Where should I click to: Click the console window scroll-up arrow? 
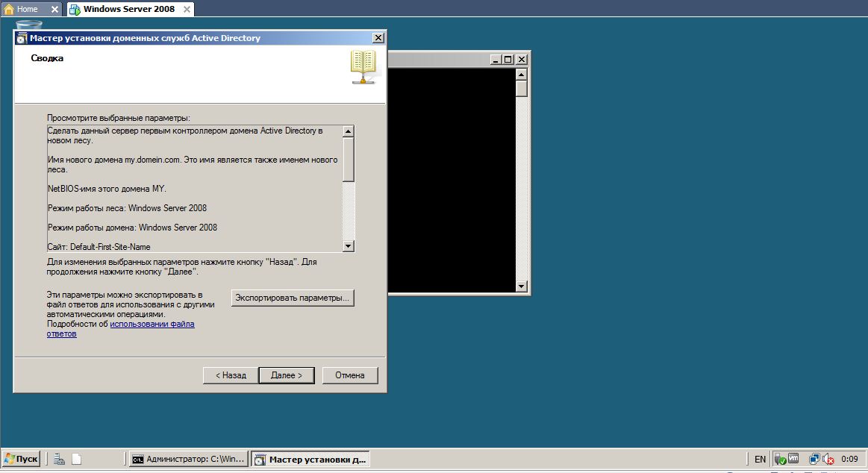[521, 74]
